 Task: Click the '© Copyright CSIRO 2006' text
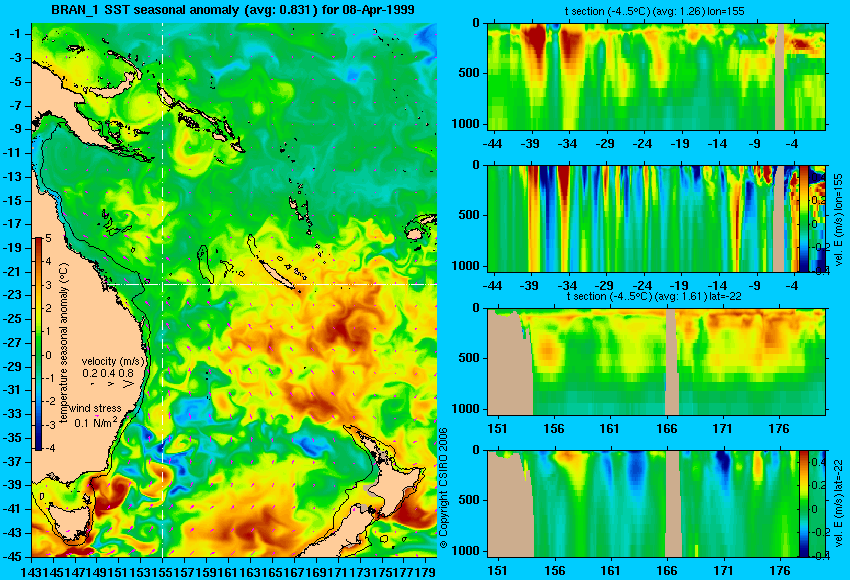(443, 488)
